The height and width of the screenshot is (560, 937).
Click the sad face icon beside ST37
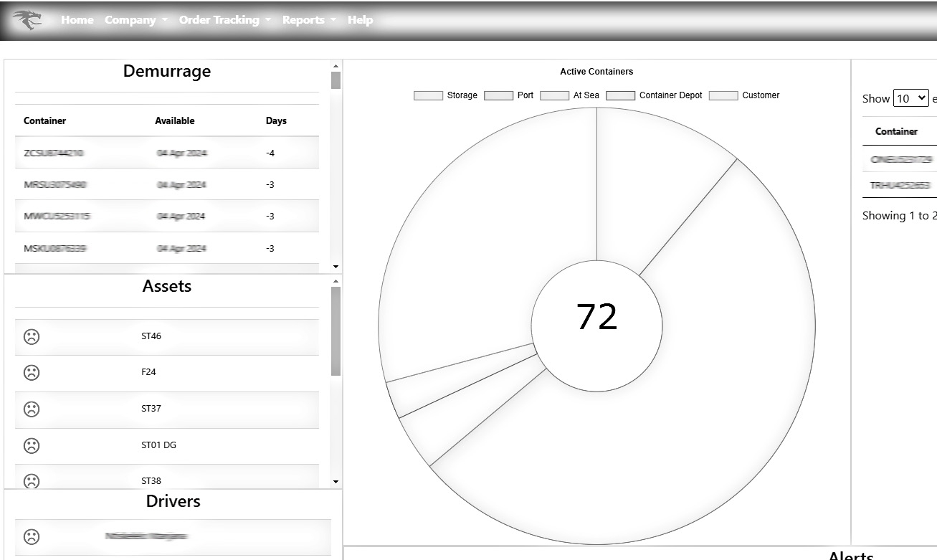point(32,409)
